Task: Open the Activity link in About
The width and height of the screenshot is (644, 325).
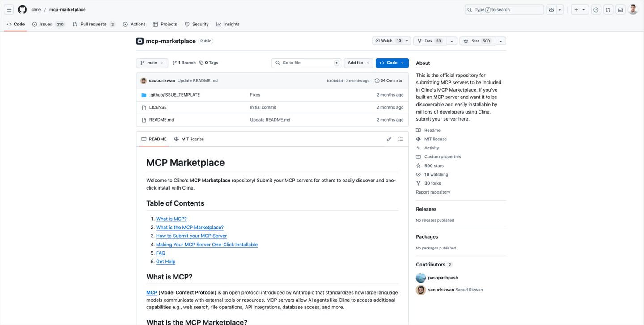Action: click(x=432, y=148)
